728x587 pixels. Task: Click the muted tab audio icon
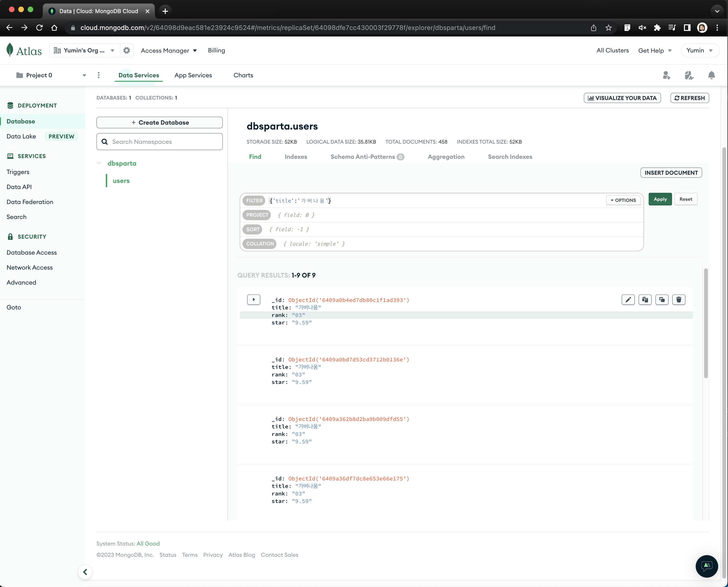click(x=642, y=28)
